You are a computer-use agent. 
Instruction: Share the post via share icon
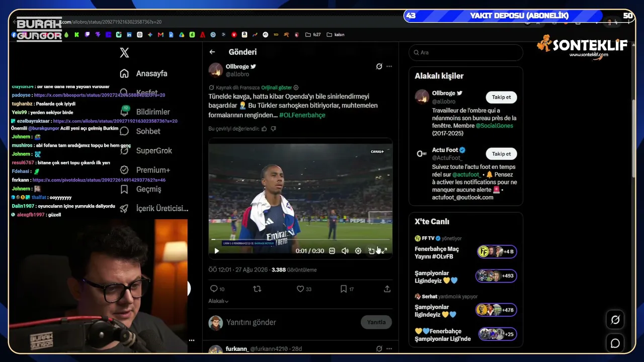(x=387, y=289)
